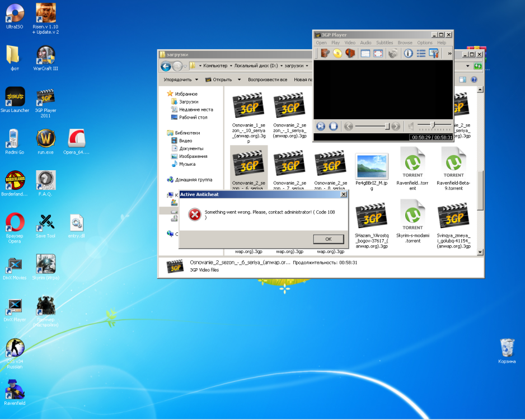
Task: Select Загрузки under Избранное in sidebar
Action: tap(189, 101)
